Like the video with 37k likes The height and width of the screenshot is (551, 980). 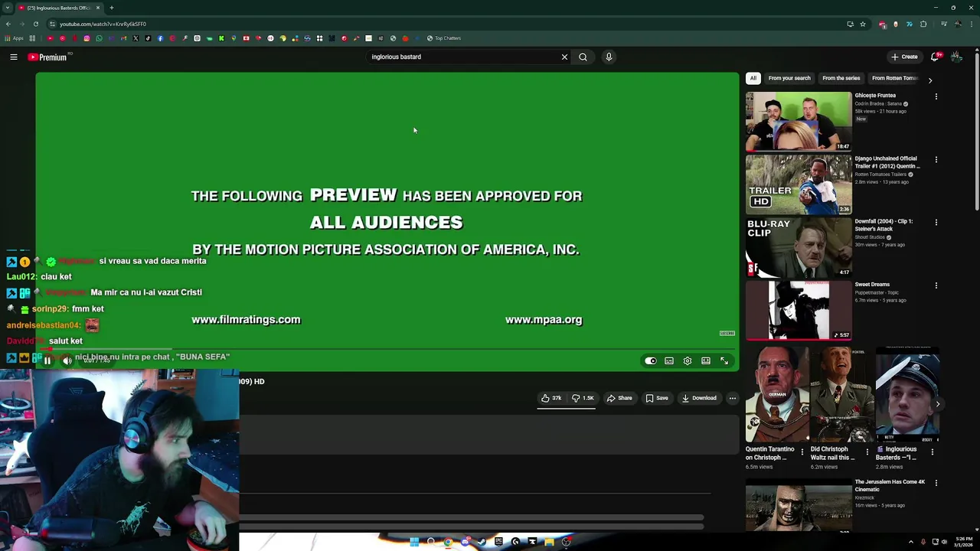551,398
